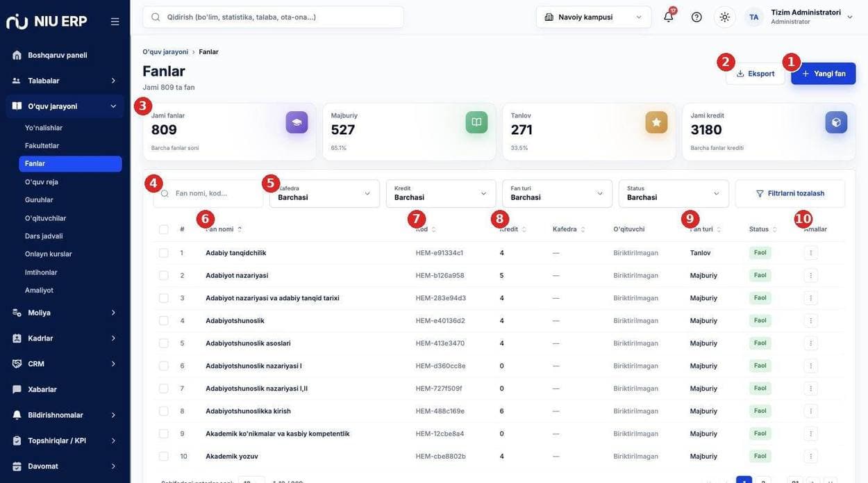The width and height of the screenshot is (868, 483).
Task: Open actions menu for Adabiyotshunoslik row
Action: click(x=810, y=320)
